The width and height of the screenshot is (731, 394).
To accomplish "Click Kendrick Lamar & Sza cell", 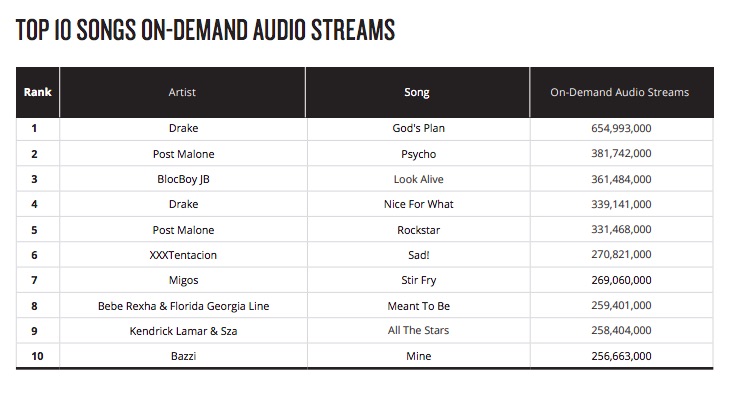I will (x=183, y=331).
